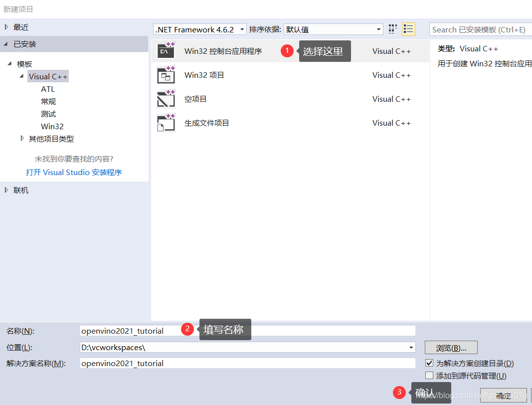Screen dimensions: 532x405
Task: Click the 浏览(B) button
Action: tap(451, 347)
